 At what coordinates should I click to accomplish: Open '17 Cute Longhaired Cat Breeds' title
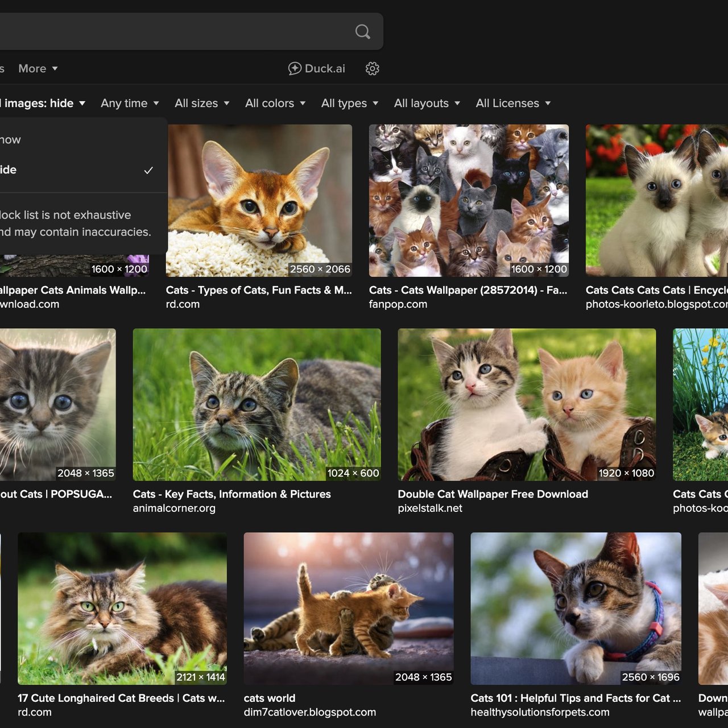coord(121,698)
